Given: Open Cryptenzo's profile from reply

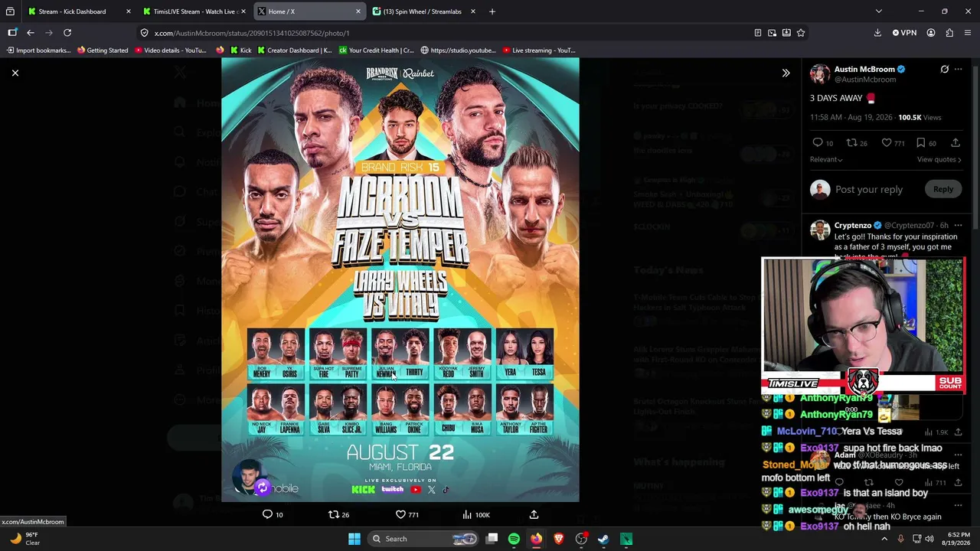Looking at the screenshot, I should [853, 225].
